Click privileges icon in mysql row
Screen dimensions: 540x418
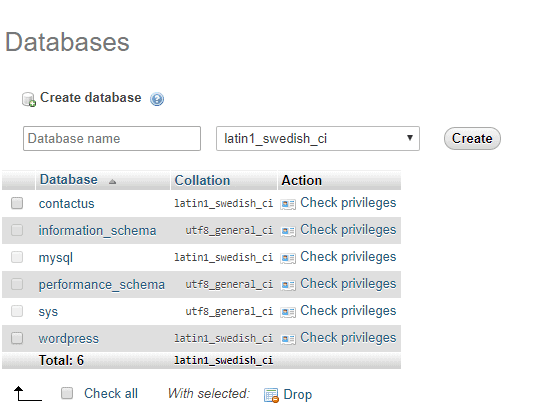point(288,258)
